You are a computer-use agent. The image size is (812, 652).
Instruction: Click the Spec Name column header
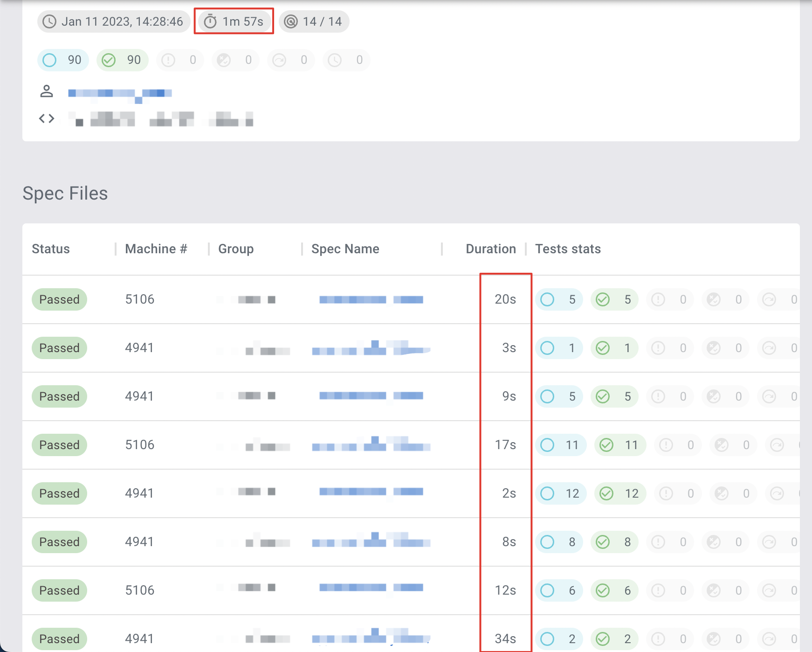tap(345, 249)
